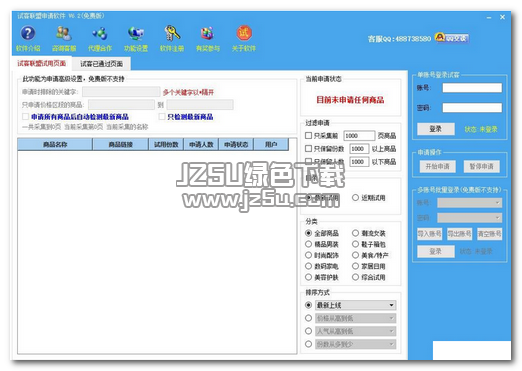This screenshot has height=371, width=522.
Task: Sort by the 试用份数 column header
Action: [x=166, y=144]
